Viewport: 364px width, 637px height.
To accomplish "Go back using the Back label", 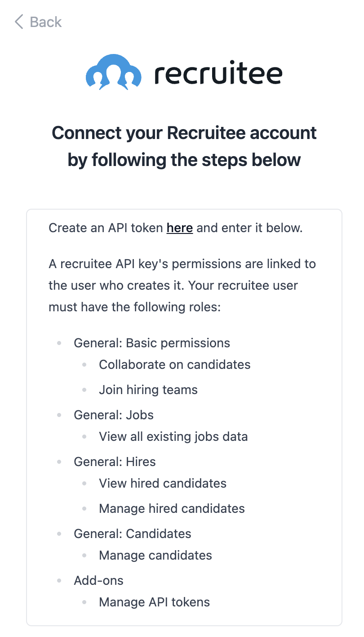I will 46,22.
